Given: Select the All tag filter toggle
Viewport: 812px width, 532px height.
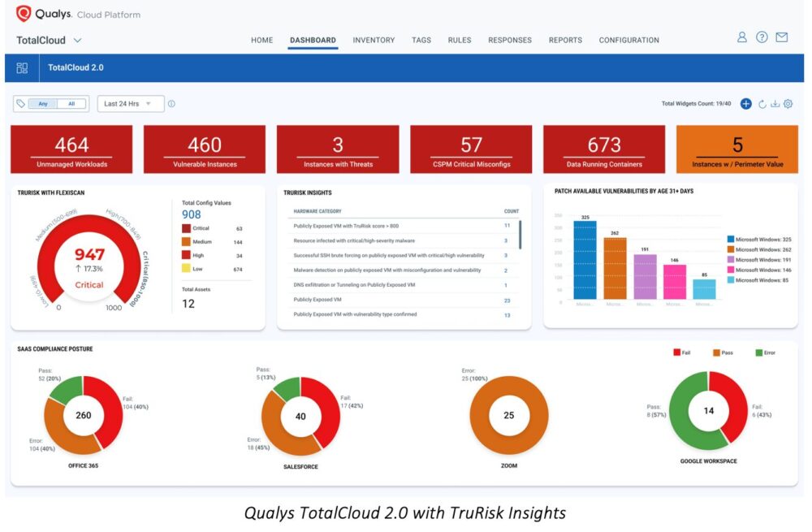Looking at the screenshot, I should tap(71, 104).
